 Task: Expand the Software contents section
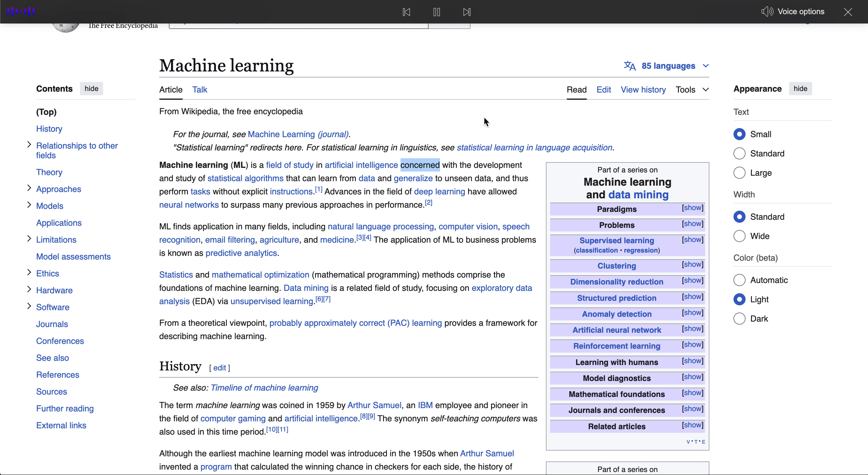tap(29, 306)
